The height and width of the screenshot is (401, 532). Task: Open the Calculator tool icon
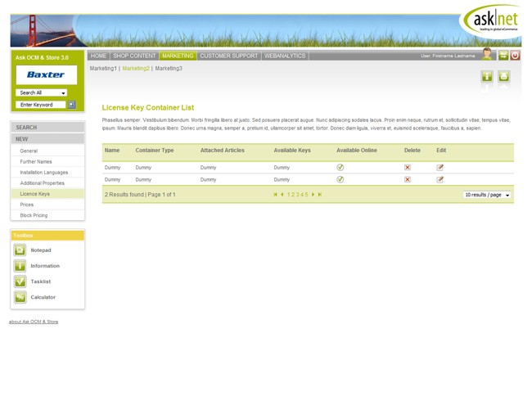point(20,297)
